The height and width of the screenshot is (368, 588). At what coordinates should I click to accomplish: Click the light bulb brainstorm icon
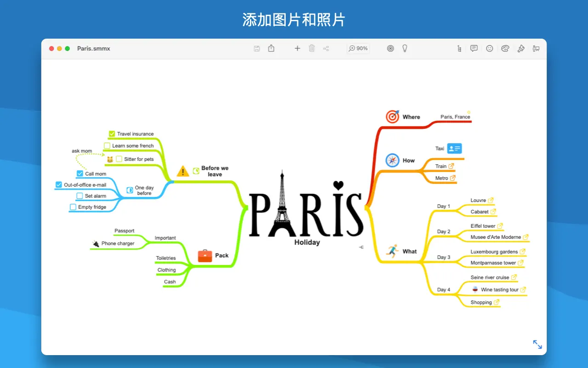click(x=405, y=48)
